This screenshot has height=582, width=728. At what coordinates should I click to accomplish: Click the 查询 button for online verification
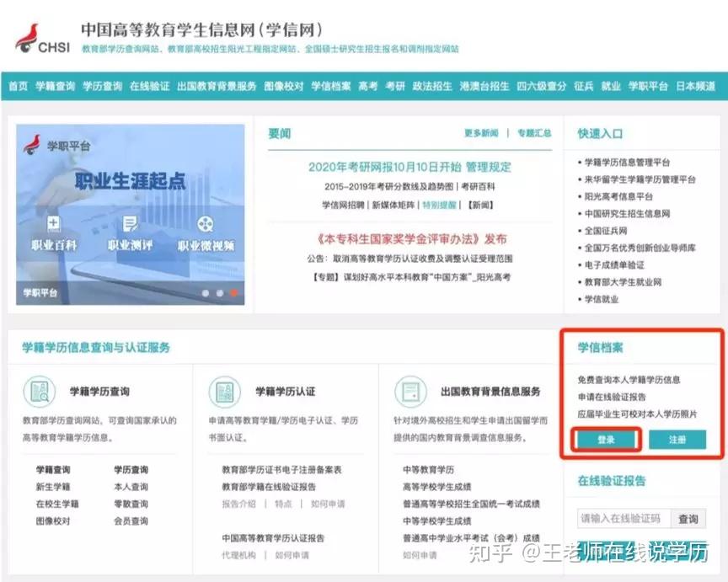point(688,519)
